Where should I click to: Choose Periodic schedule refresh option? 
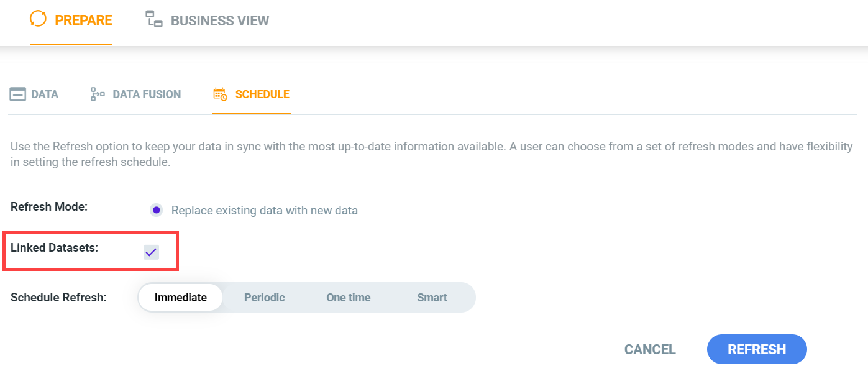[x=265, y=297]
